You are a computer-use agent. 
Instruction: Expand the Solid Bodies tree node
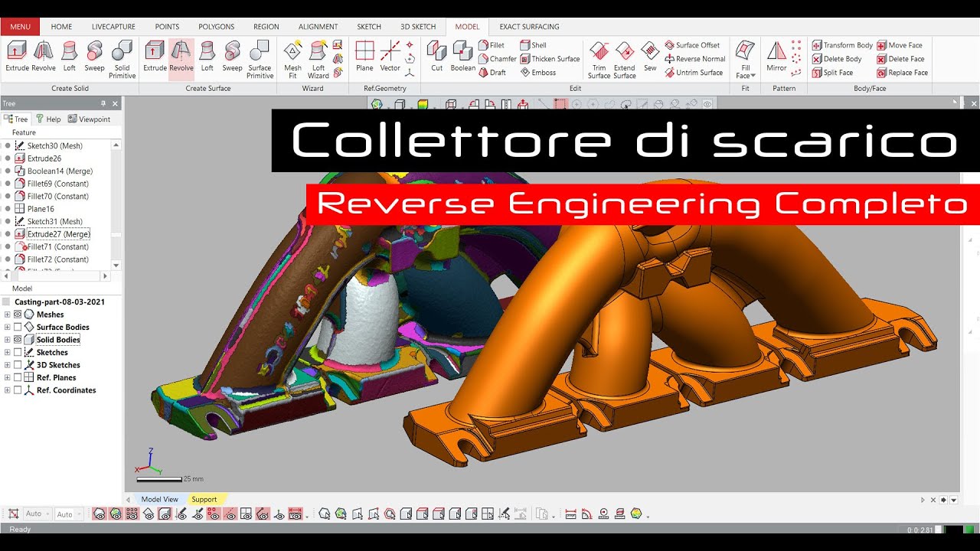pyautogui.click(x=8, y=340)
